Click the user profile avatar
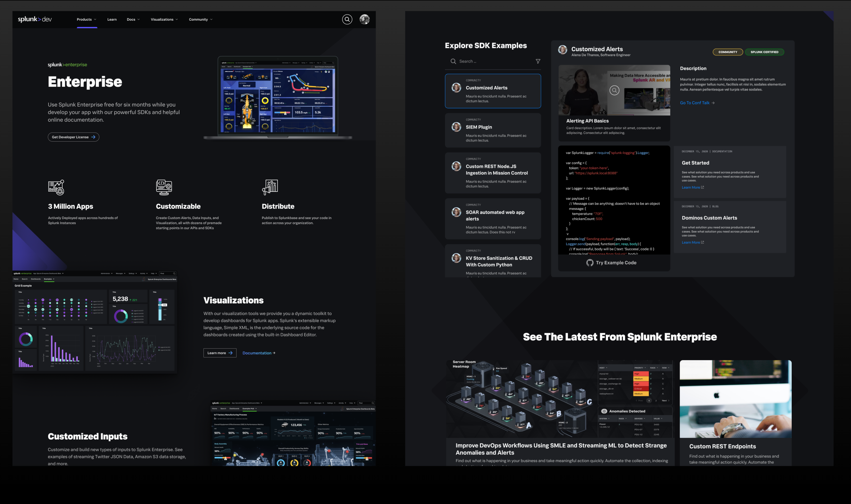Screen dimensions: 851x504 (364, 19)
